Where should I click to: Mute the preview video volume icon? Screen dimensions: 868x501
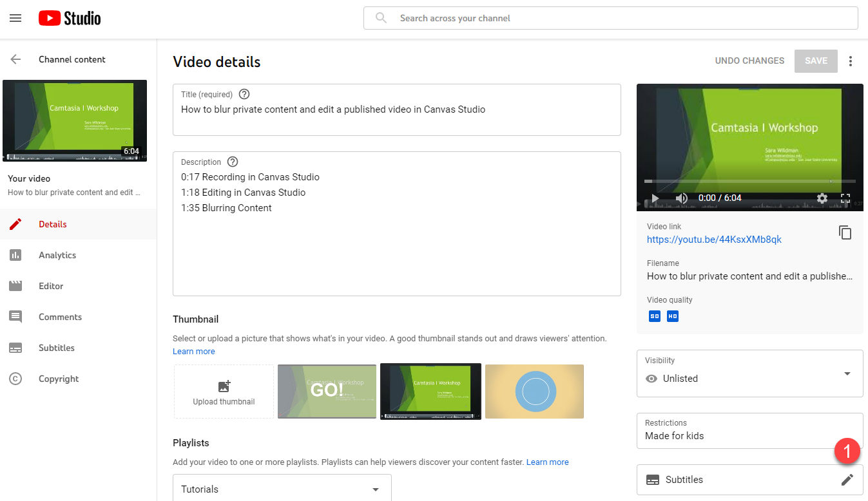tap(682, 198)
